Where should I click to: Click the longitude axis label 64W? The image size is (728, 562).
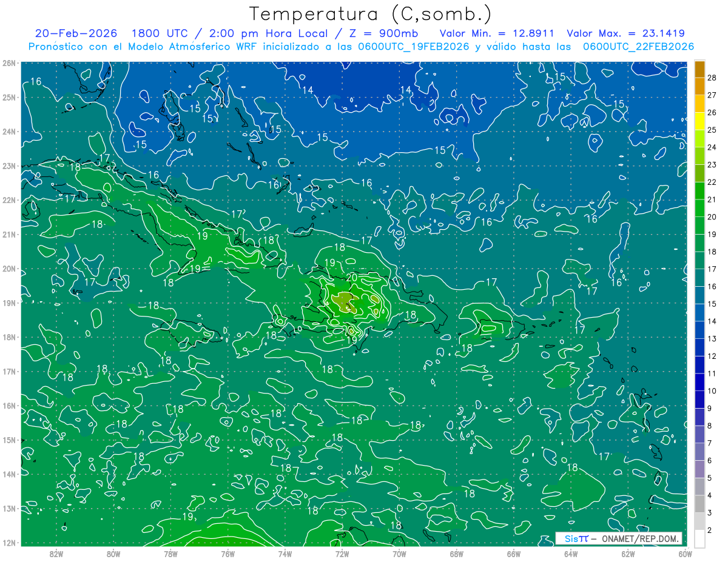pyautogui.click(x=571, y=554)
